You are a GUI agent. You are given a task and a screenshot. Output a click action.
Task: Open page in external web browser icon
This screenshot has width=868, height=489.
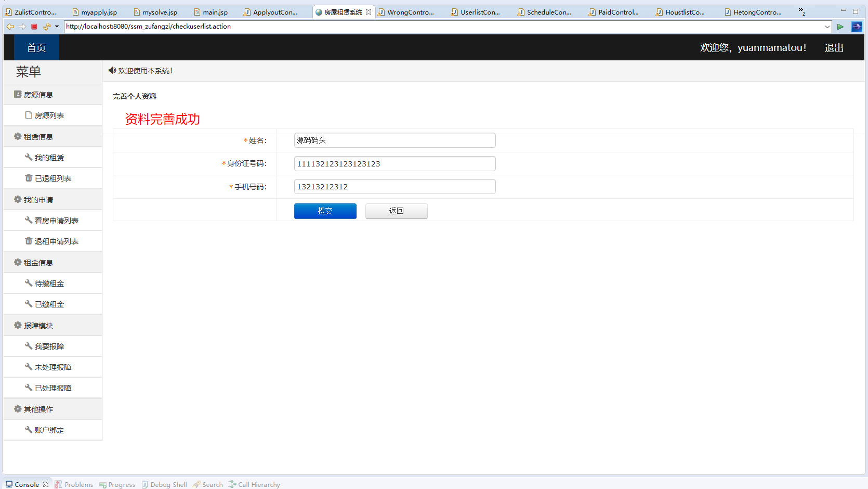tap(857, 27)
